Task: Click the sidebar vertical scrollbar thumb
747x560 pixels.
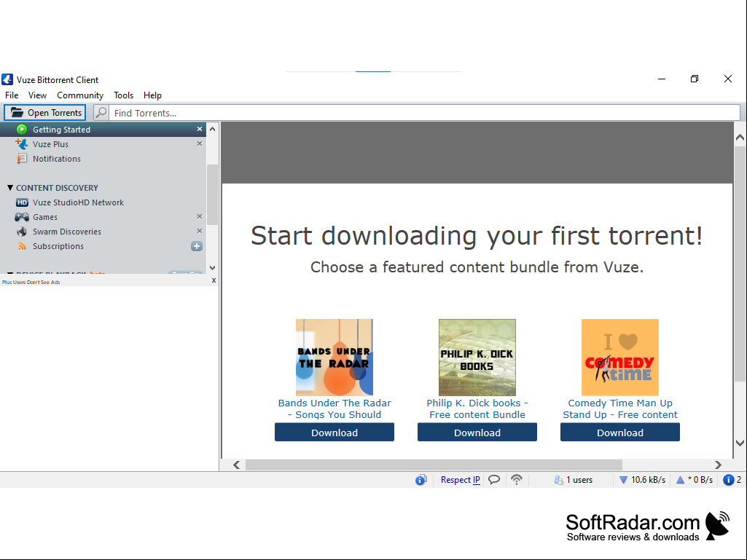Action: point(213,194)
